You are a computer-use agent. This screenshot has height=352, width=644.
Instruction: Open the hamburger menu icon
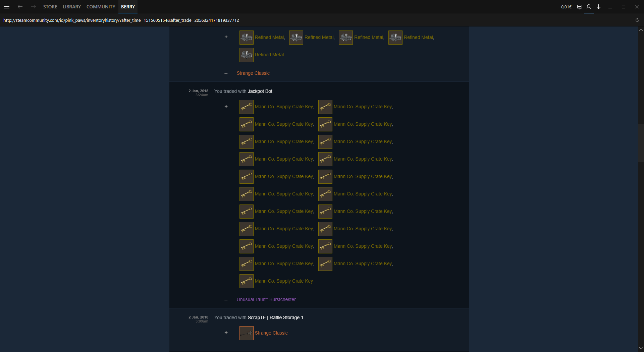click(7, 7)
